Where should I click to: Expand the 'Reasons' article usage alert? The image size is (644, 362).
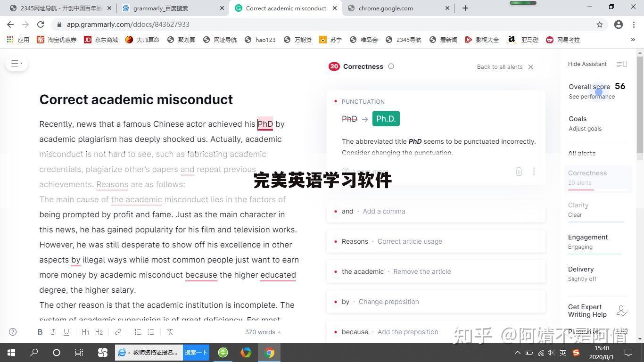pyautogui.click(x=436, y=241)
